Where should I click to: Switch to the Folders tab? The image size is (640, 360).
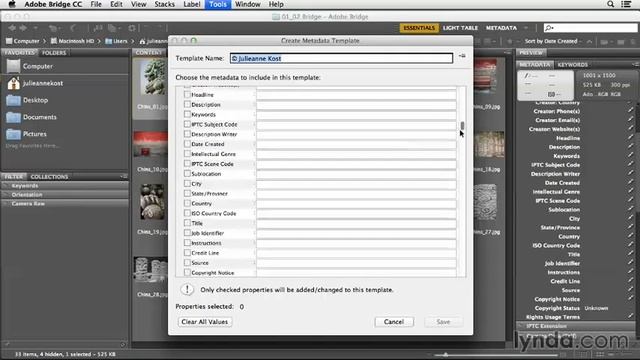[x=54, y=53]
